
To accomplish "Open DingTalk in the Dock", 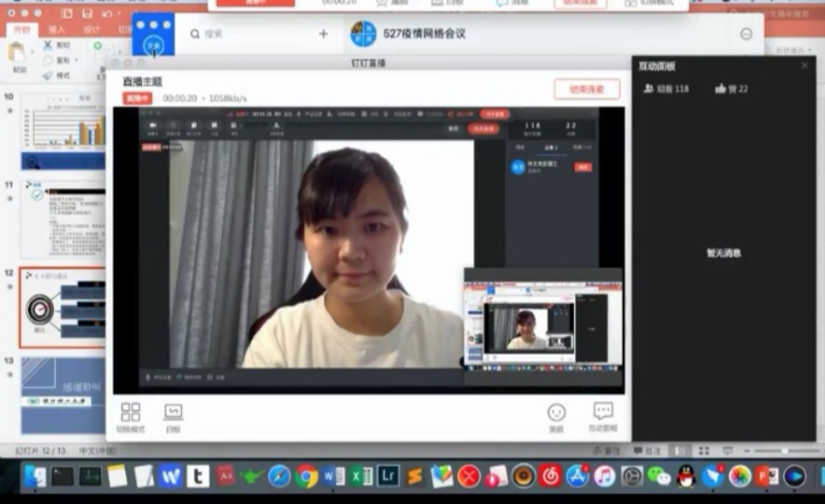I will click(713, 477).
